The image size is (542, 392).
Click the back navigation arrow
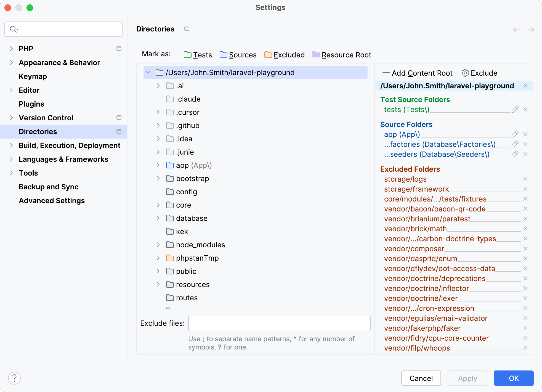[x=516, y=30]
